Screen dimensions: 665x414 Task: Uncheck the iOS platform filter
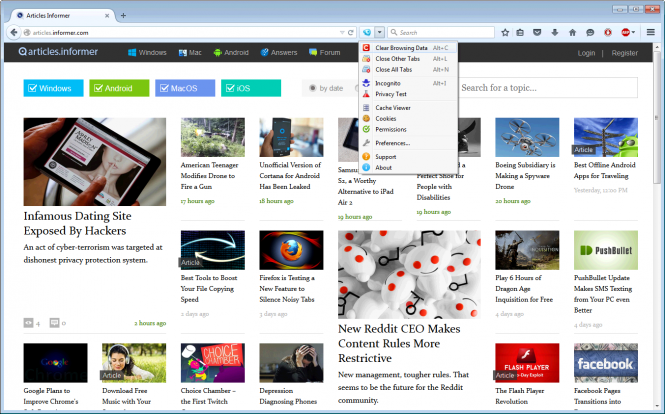point(251,88)
